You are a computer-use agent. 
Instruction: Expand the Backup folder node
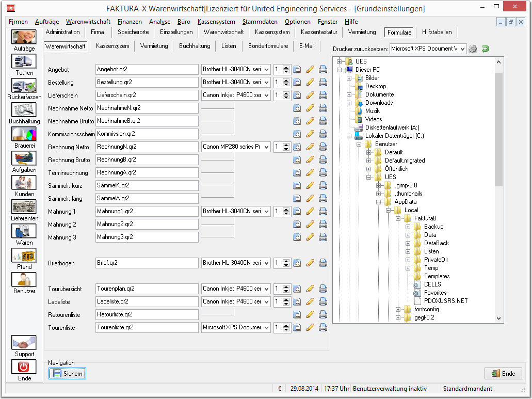[x=408, y=227]
